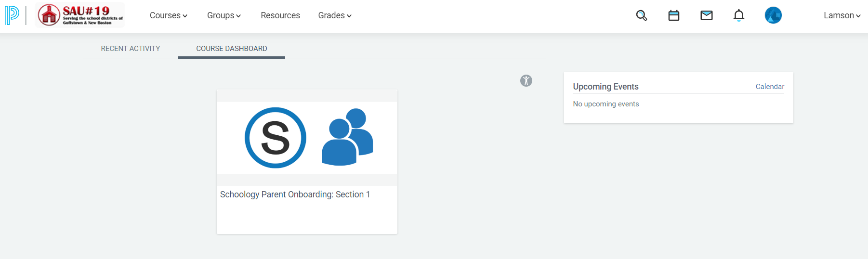Expand the Grades dropdown menu

tap(335, 15)
